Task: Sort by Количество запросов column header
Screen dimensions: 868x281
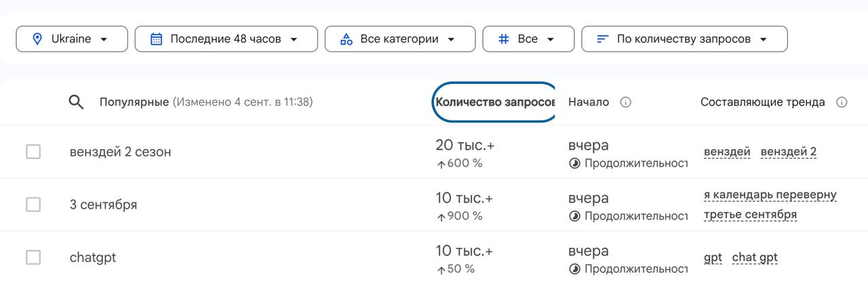Action: 494,102
